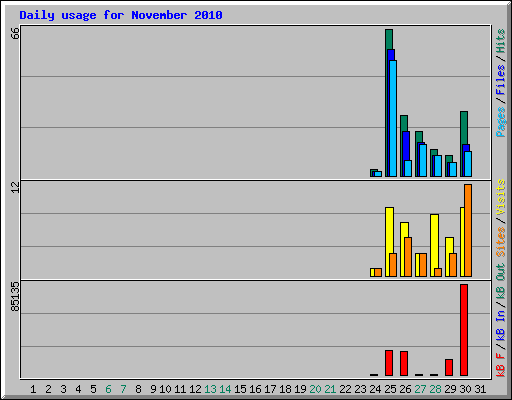This screenshot has width=512, height=400.
Task: Click the red kB bar for day 29
Action: [x=449, y=367]
